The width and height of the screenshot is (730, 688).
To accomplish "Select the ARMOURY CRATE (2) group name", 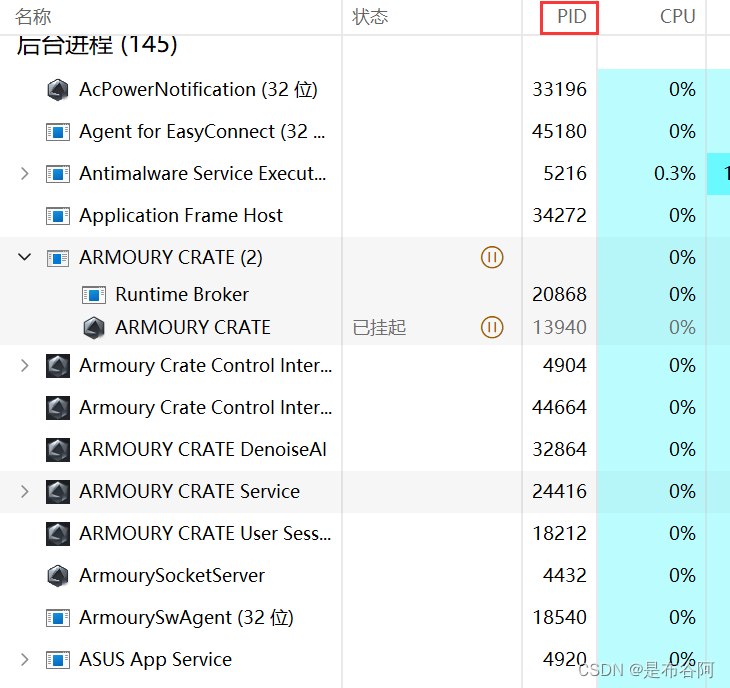I will point(171,257).
